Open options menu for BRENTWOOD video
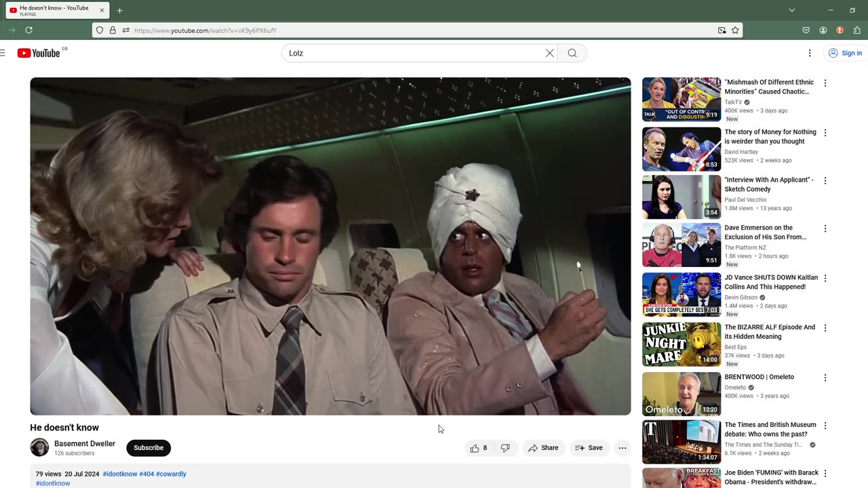The height and width of the screenshot is (488, 868). point(825,378)
